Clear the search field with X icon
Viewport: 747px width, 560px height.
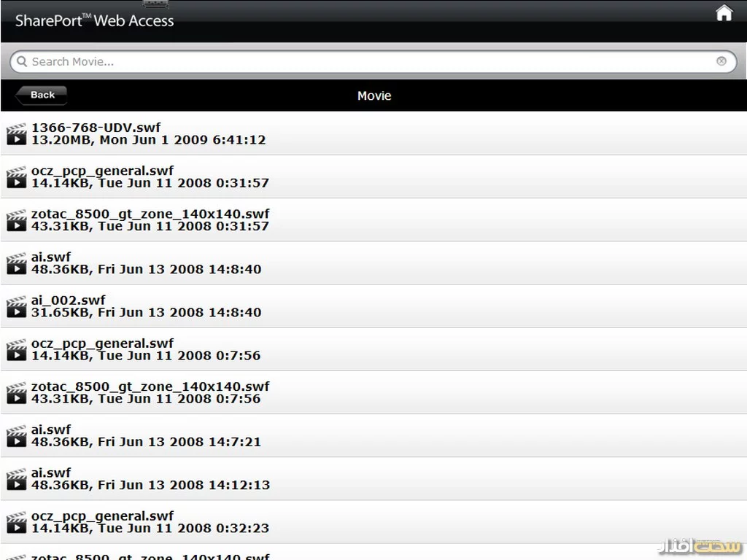point(721,61)
